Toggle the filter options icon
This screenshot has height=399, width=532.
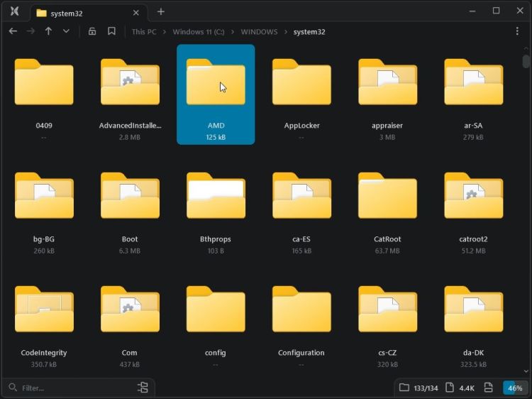click(x=143, y=388)
